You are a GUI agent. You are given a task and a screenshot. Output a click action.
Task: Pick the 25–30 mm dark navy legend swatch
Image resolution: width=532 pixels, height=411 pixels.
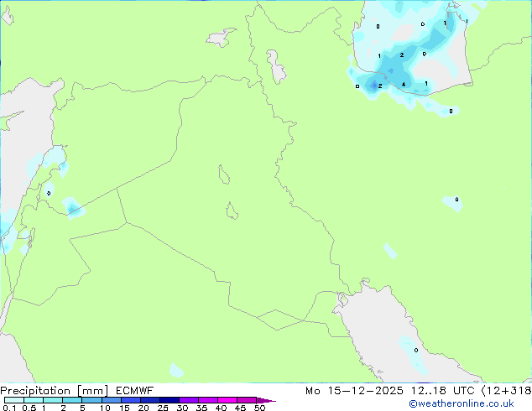pyautogui.click(x=170, y=400)
